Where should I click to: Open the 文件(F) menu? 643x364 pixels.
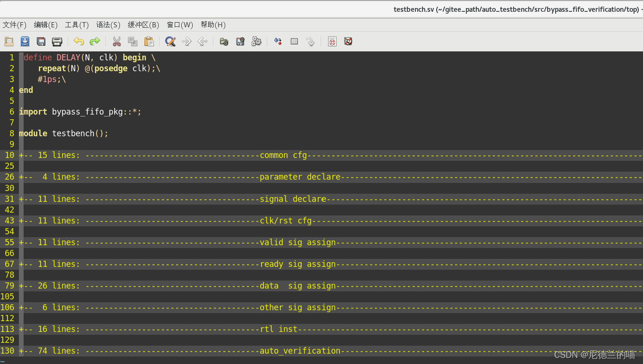pos(15,25)
